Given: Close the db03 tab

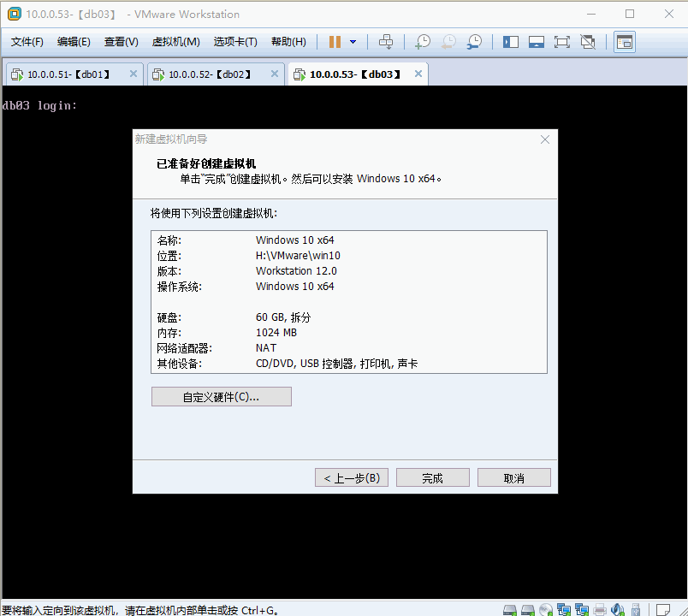Looking at the screenshot, I should click(x=418, y=74).
